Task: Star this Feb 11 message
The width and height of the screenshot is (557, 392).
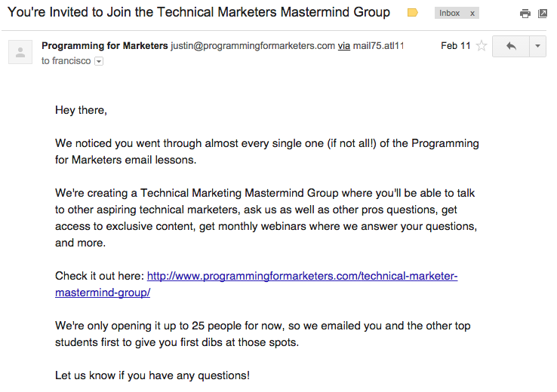Action: [482, 46]
